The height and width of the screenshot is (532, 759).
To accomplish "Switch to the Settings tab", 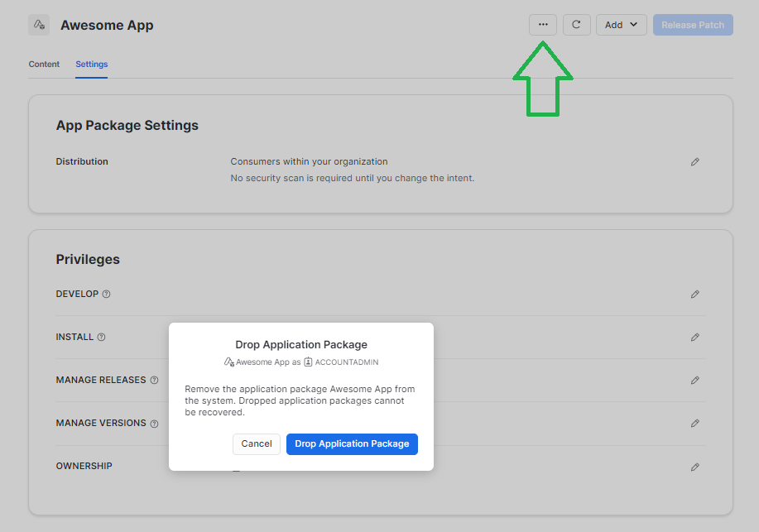I will coord(91,64).
